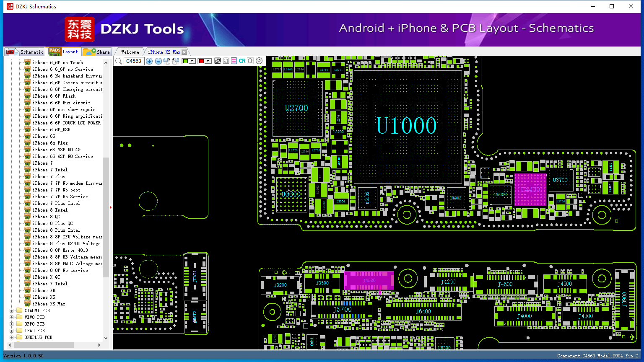Click the rotate counter-clockwise pages icon
The height and width of the screenshot is (362, 644).
pyautogui.click(x=176, y=61)
